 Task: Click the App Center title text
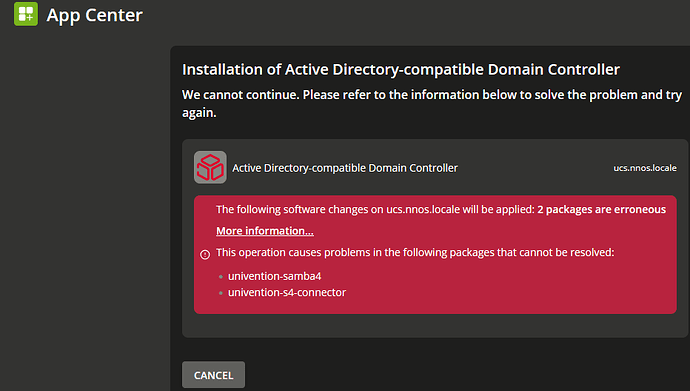tap(95, 15)
